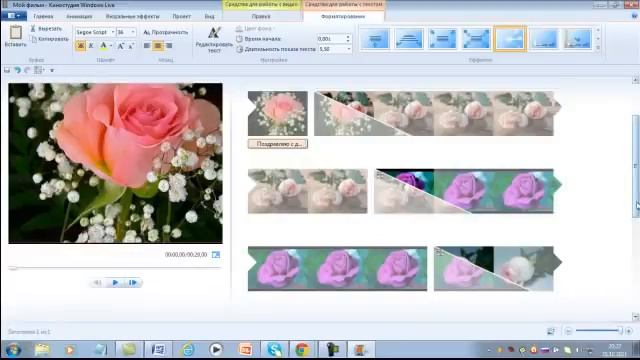Select the purple rose clip in third row
The image size is (640, 360).
[x=337, y=269]
